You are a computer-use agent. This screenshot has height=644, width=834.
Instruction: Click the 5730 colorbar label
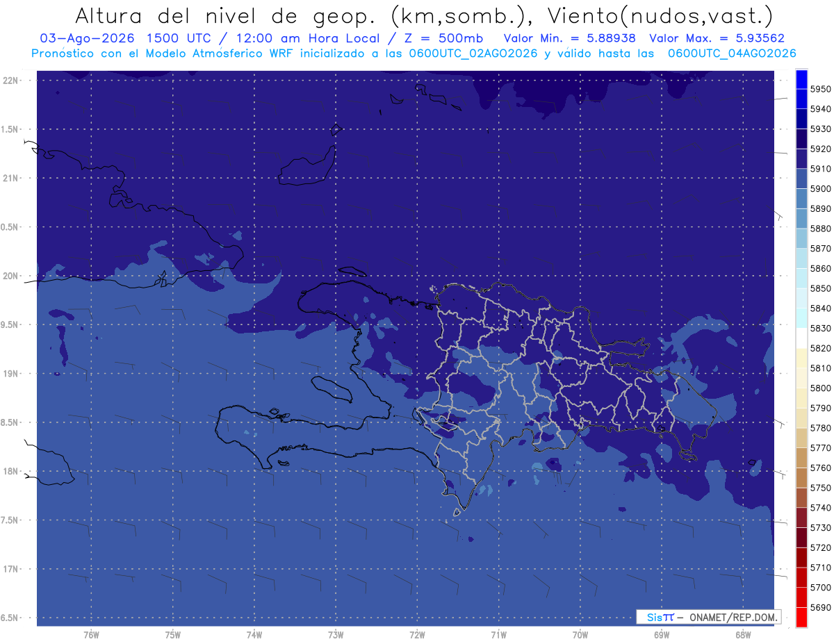(821, 527)
